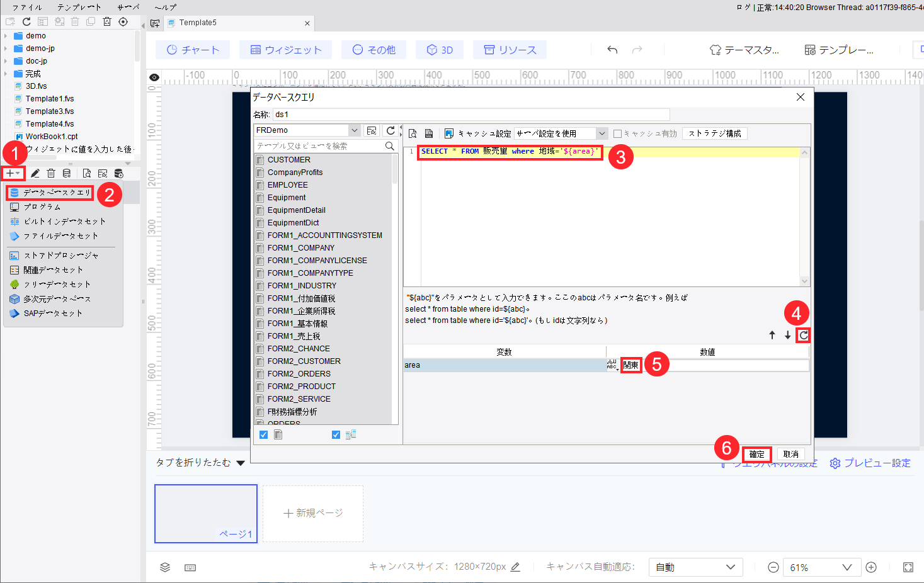The height and width of the screenshot is (583, 924).
Task: Expand the doc-jp folder
Action: [6, 61]
